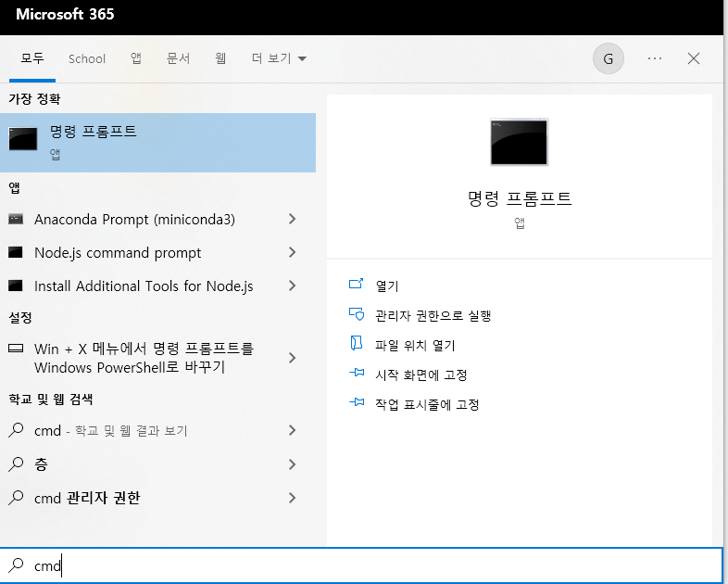Screen dimensions: 728x584
Task: Expand cmd 학교 및 웹 결과 arrow
Action: tap(292, 430)
